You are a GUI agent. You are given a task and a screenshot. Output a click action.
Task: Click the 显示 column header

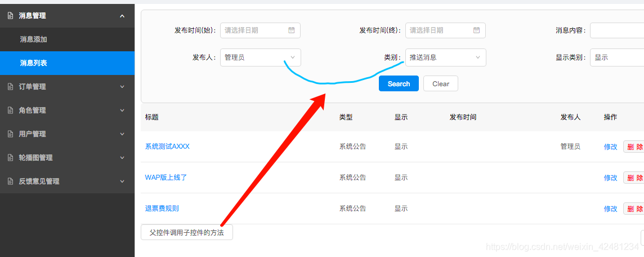point(401,117)
